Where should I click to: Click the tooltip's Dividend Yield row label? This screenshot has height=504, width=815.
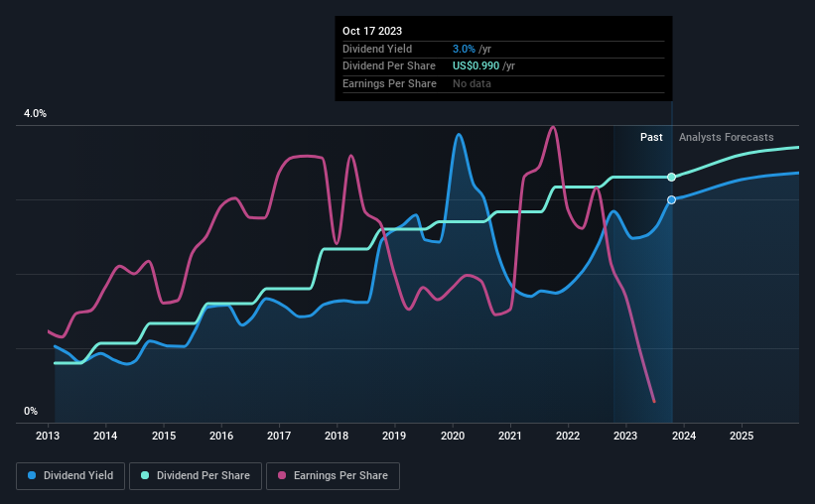(x=377, y=49)
